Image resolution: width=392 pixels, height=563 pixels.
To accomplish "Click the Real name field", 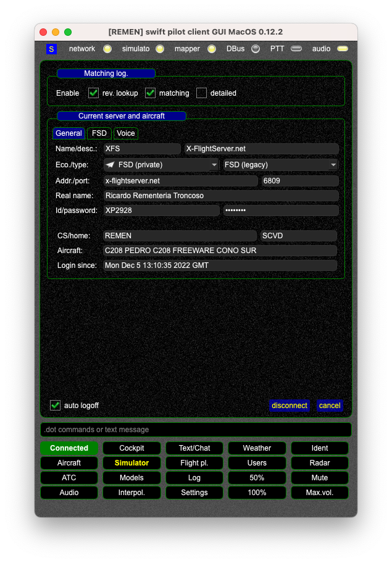I will tap(221, 196).
